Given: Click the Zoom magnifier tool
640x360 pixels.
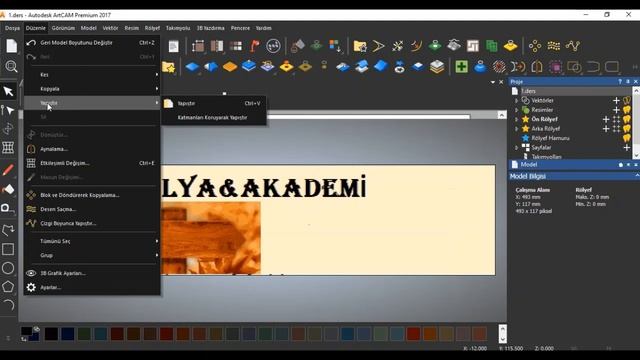Looking at the screenshot, I should [x=11, y=66].
